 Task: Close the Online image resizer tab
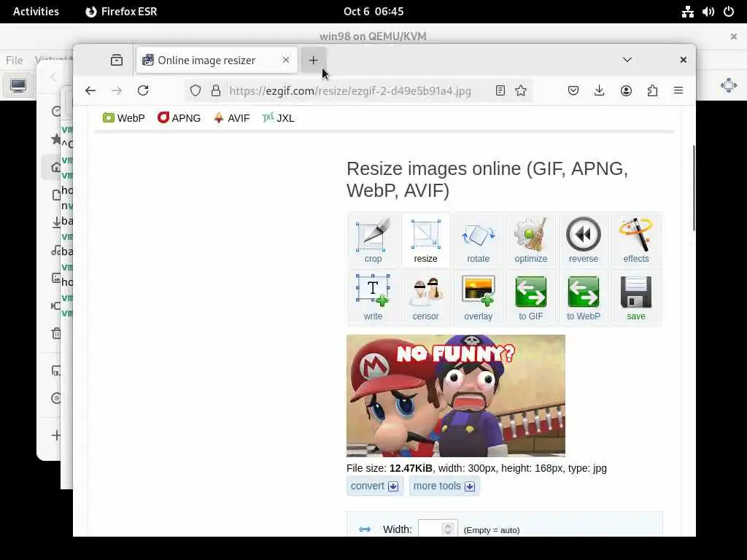point(285,60)
